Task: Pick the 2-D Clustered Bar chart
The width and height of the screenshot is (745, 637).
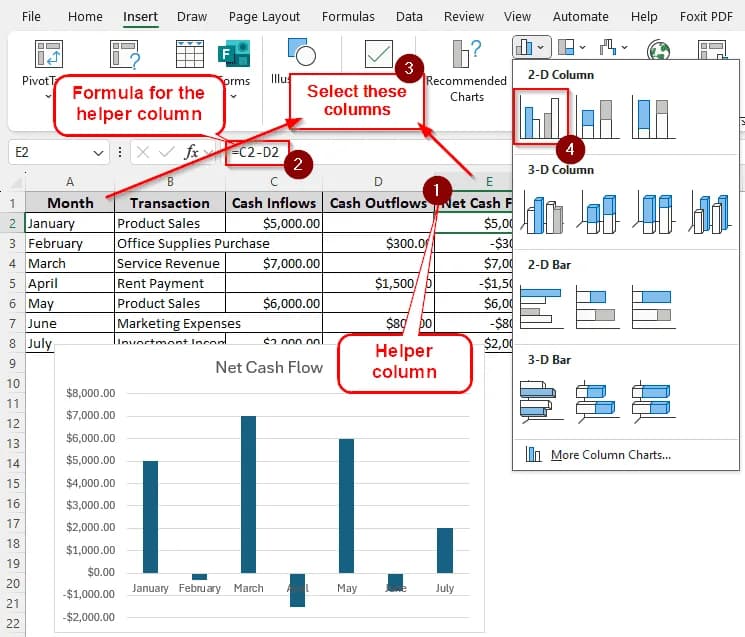Action: click(x=542, y=307)
